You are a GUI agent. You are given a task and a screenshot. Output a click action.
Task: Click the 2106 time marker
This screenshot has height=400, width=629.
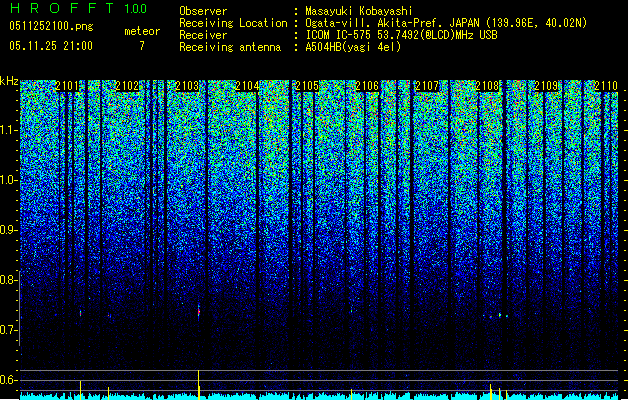(367, 86)
